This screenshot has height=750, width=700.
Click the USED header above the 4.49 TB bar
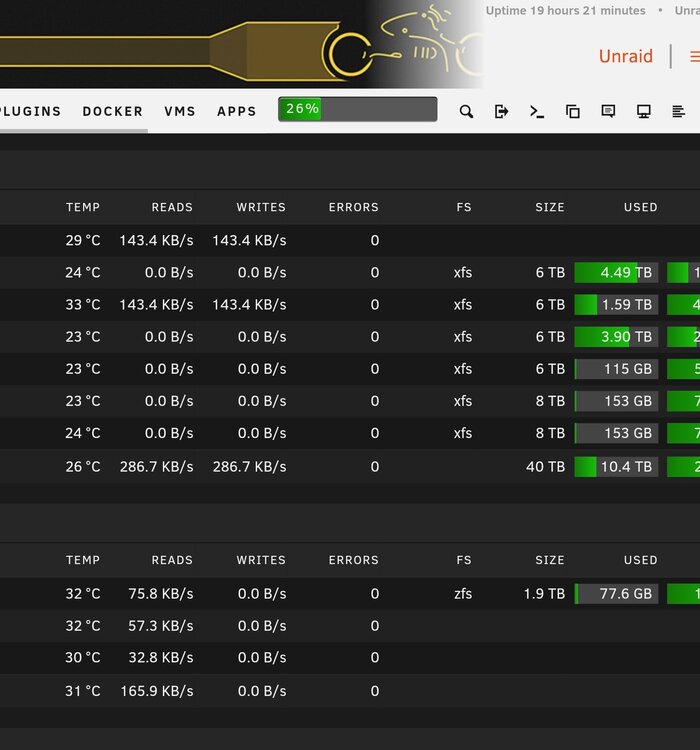[641, 207]
